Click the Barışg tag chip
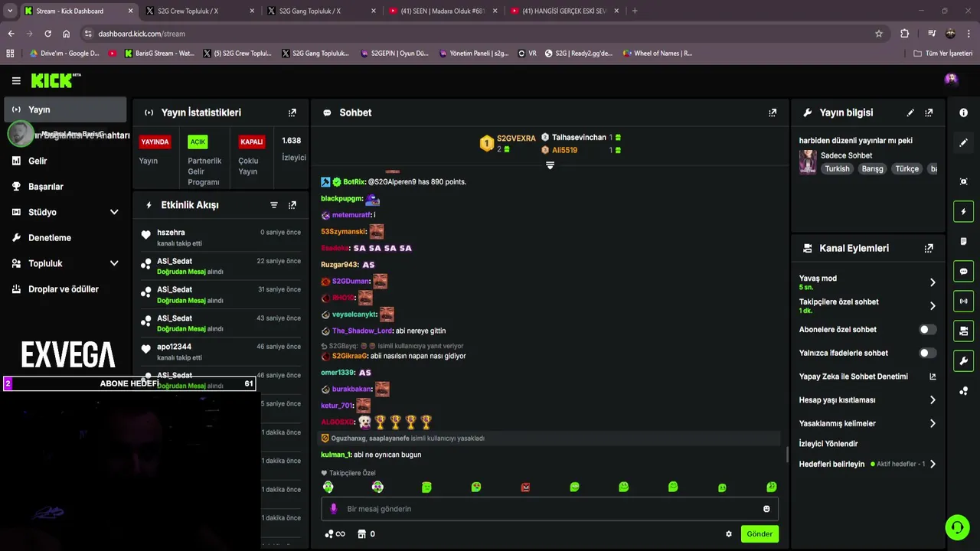 872,168
